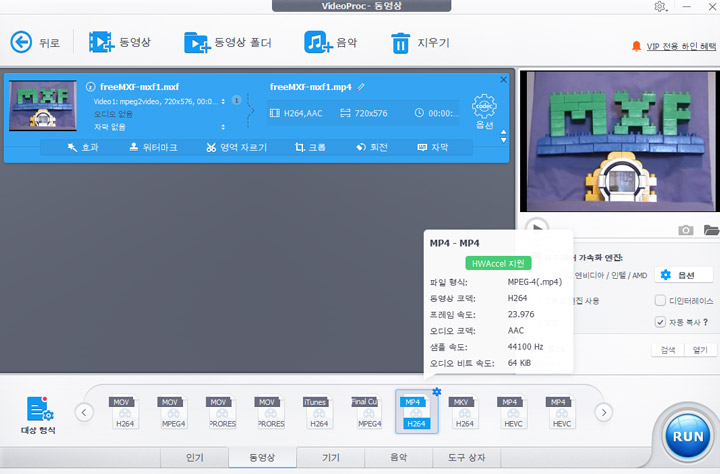
Task: Click 검색 browse button
Action: tap(668, 350)
